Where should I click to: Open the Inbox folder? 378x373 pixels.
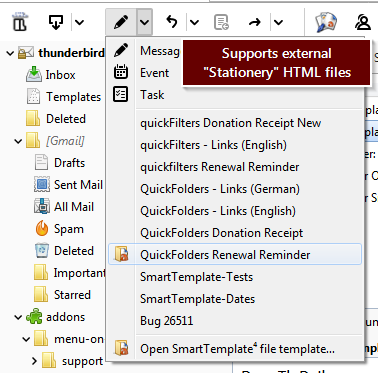click(60, 75)
